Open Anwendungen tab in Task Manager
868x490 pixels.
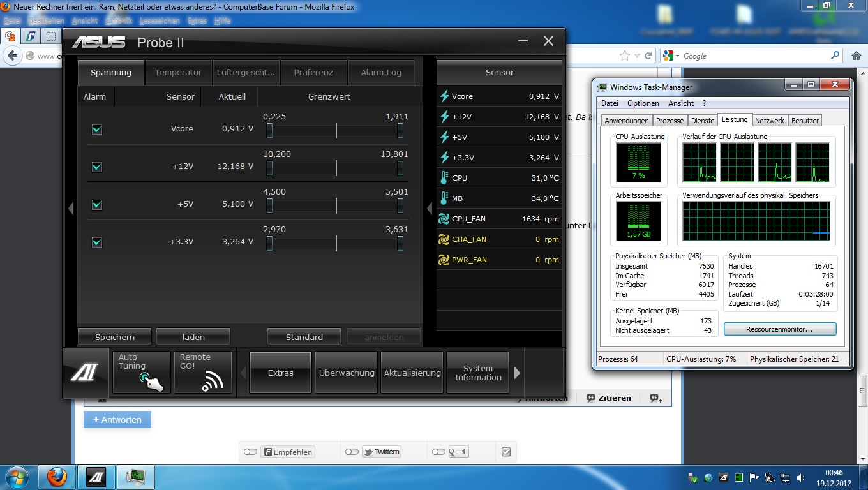click(x=627, y=121)
